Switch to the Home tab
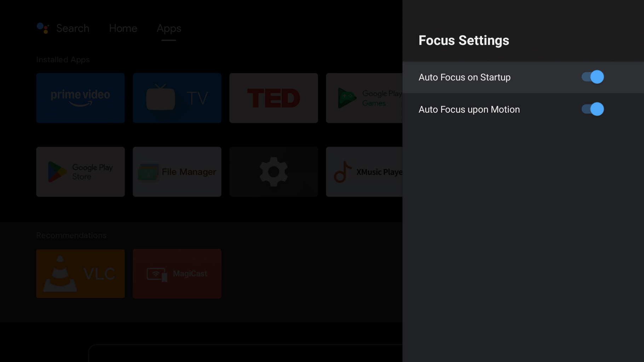This screenshot has width=644, height=362. tap(123, 28)
